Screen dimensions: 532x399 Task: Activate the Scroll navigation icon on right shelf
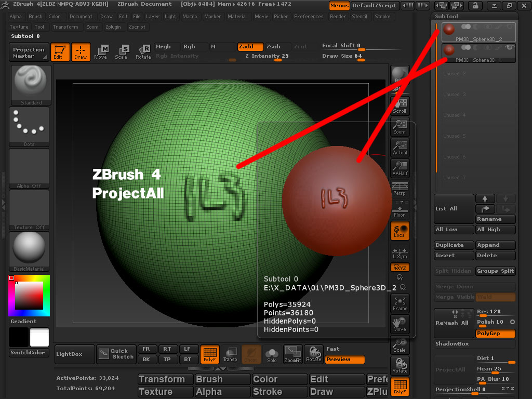(400, 105)
